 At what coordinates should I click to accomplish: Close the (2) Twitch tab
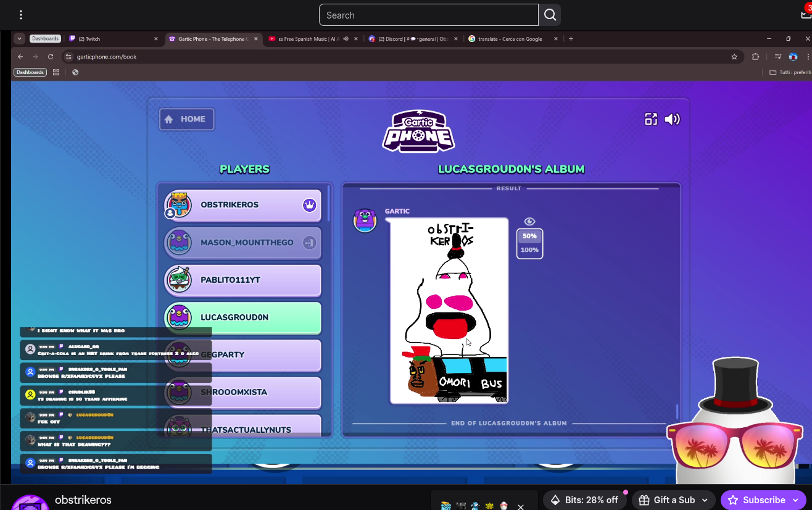coord(156,39)
